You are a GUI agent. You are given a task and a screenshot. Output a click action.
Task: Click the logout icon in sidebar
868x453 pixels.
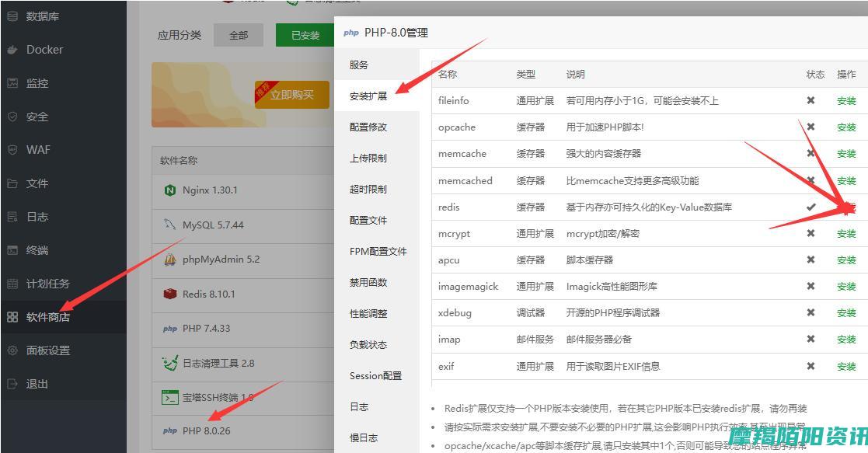coord(12,384)
